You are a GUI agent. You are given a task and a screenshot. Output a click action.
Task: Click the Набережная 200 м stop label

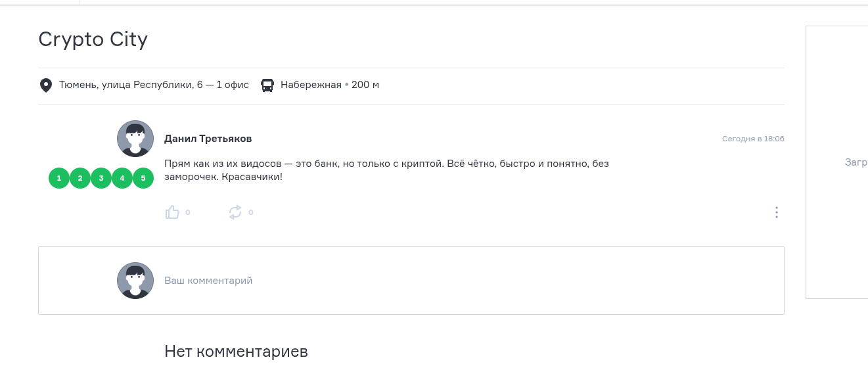[x=330, y=85]
